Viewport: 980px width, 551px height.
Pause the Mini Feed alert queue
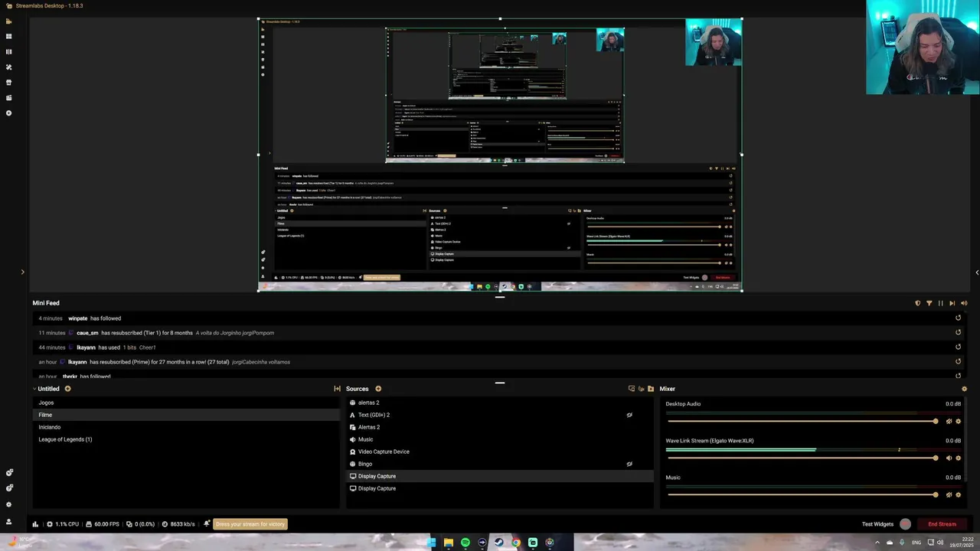pos(941,303)
